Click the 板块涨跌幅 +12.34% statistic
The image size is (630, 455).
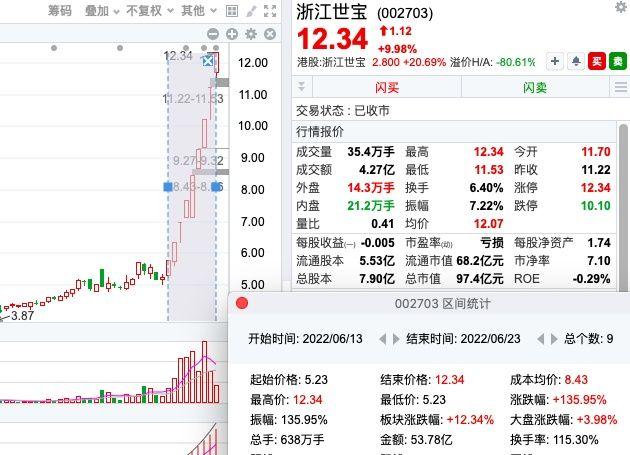(437, 420)
